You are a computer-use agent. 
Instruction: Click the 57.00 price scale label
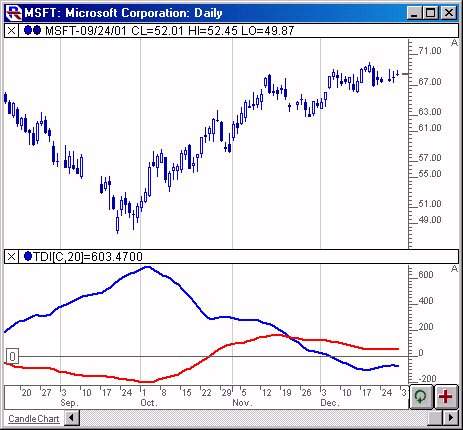(x=430, y=158)
